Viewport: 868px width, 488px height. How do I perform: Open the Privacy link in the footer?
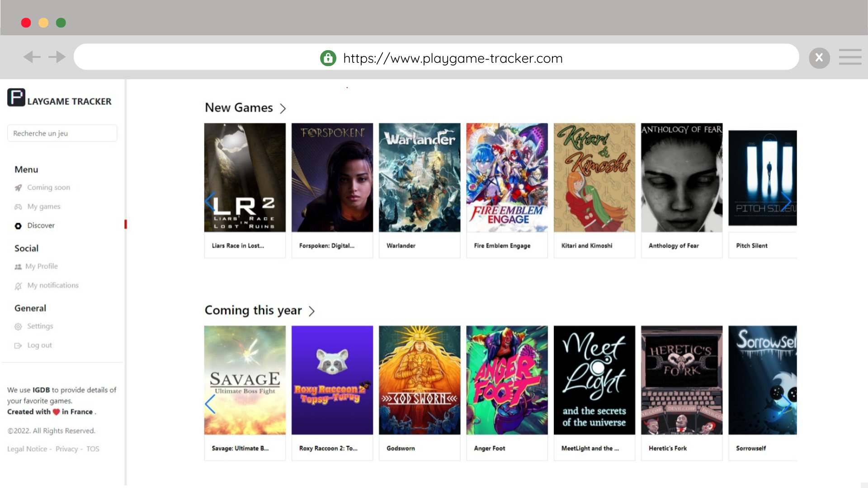(67, 449)
